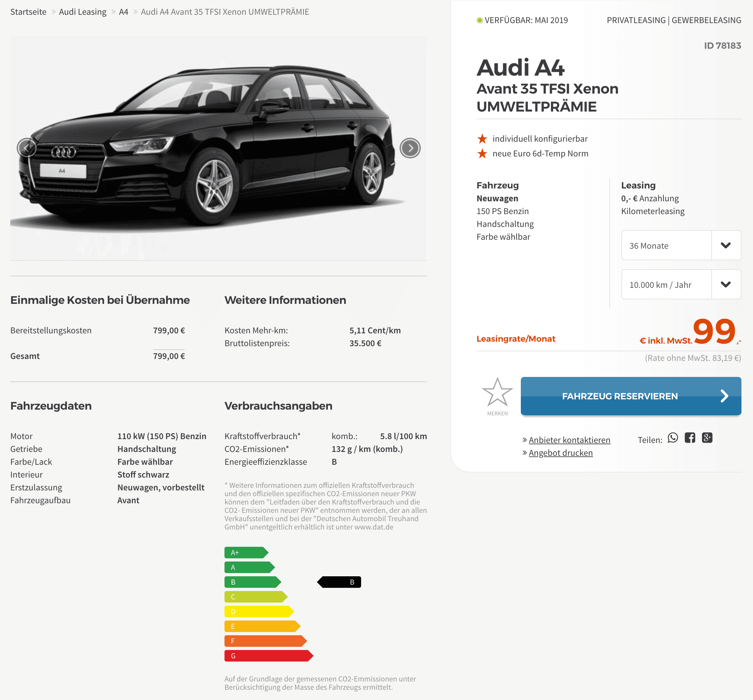Click black B rating marker arrow
The height and width of the screenshot is (700, 753).
tap(339, 582)
